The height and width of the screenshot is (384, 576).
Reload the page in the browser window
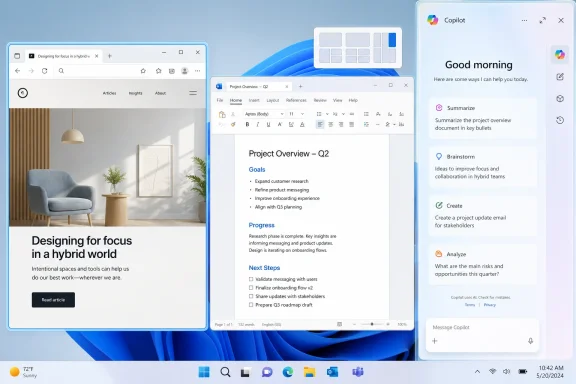coord(44,71)
